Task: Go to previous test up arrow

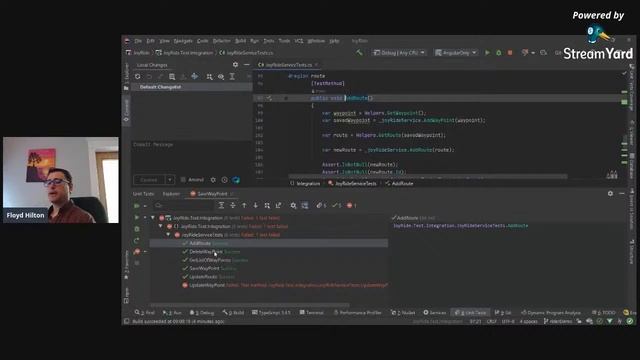Action: click(244, 205)
